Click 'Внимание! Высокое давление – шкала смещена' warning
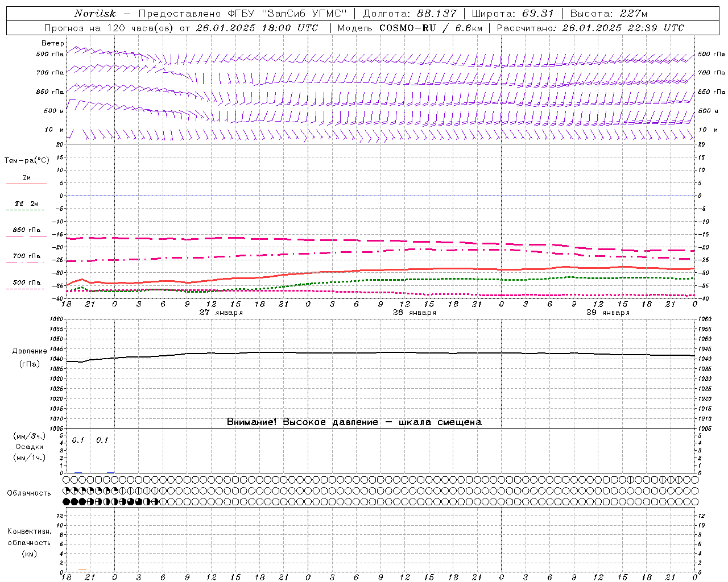 click(354, 422)
